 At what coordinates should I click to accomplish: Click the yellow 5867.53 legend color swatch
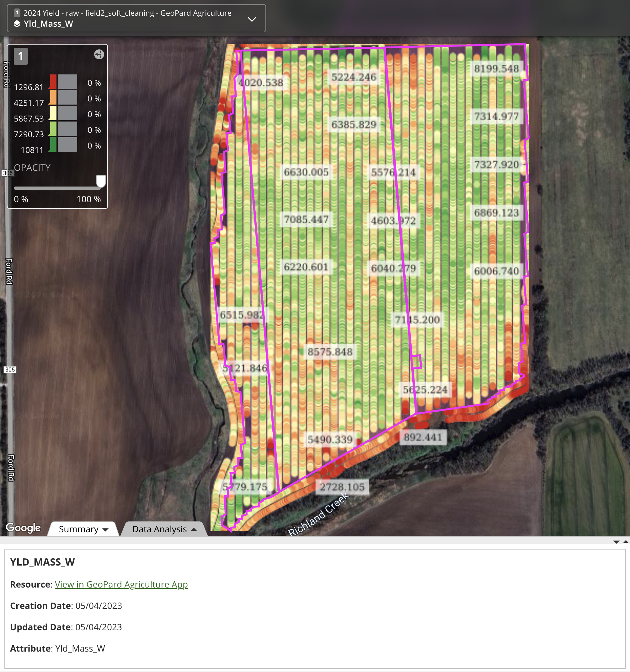53,113
